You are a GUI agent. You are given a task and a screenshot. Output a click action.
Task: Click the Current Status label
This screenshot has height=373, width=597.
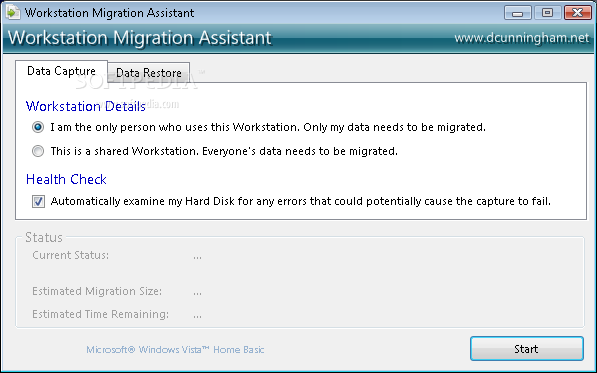tap(70, 255)
